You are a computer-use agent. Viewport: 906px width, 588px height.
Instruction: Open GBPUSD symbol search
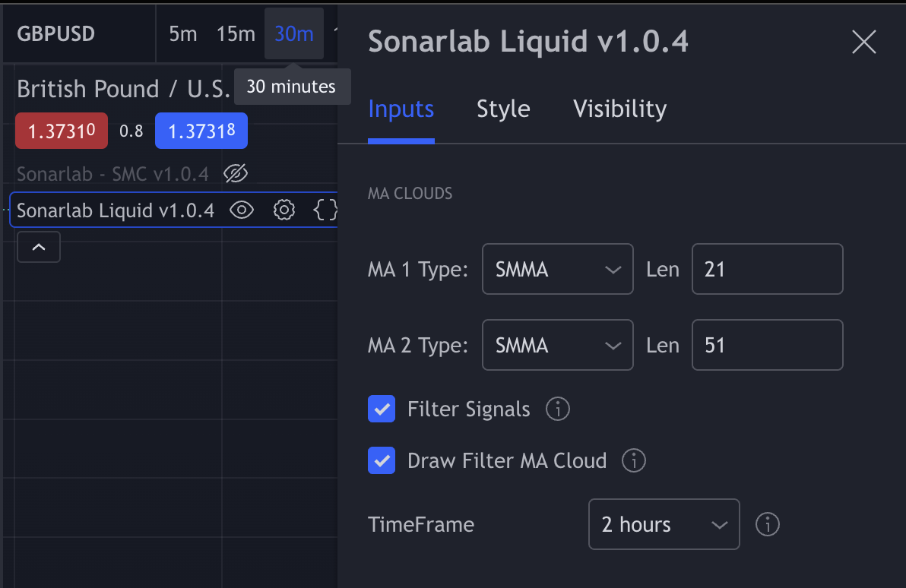pos(56,34)
